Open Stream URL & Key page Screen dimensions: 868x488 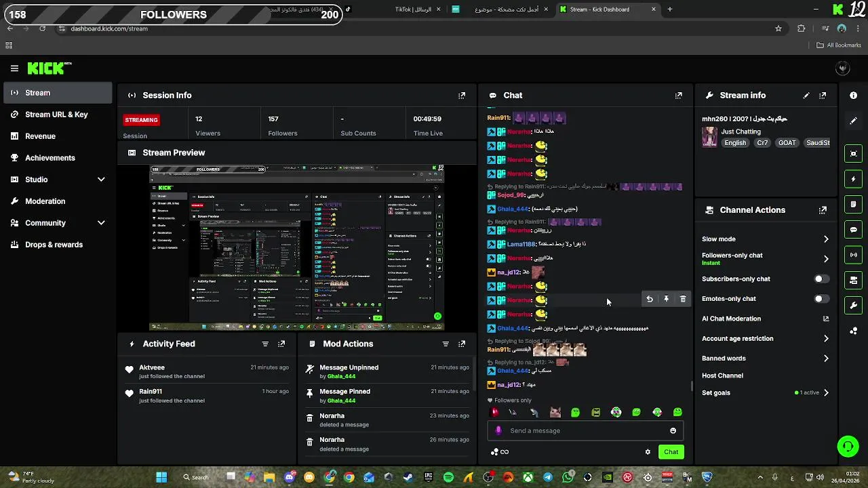[x=58, y=115]
